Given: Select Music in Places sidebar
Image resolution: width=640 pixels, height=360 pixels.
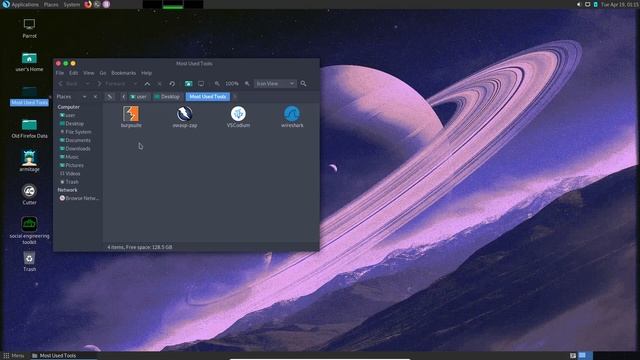Looking at the screenshot, I should [69, 157].
